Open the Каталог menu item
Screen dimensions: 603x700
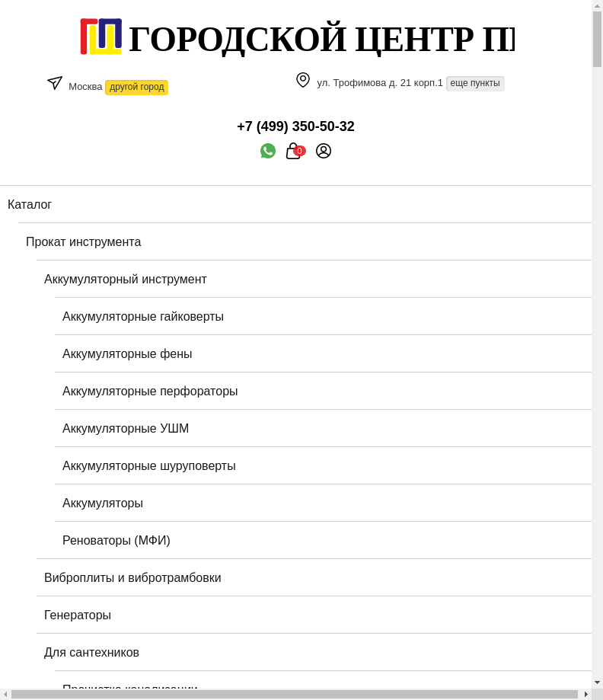[30, 204]
